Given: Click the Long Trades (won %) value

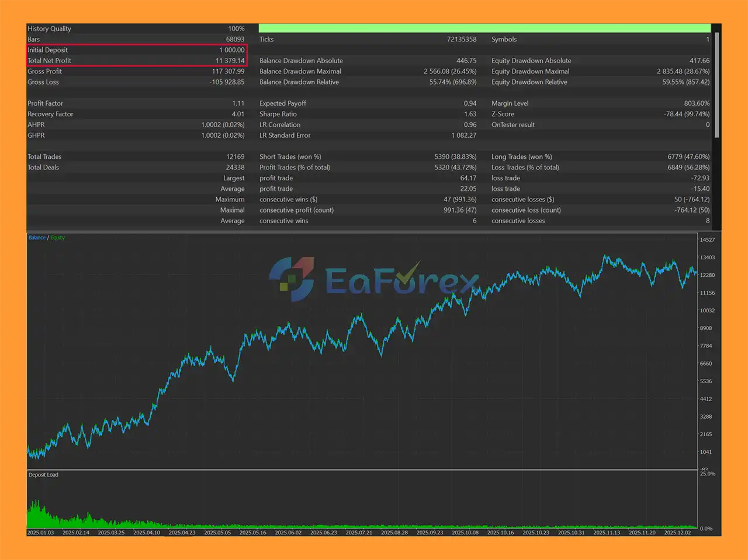Looking at the screenshot, I should pos(688,156).
